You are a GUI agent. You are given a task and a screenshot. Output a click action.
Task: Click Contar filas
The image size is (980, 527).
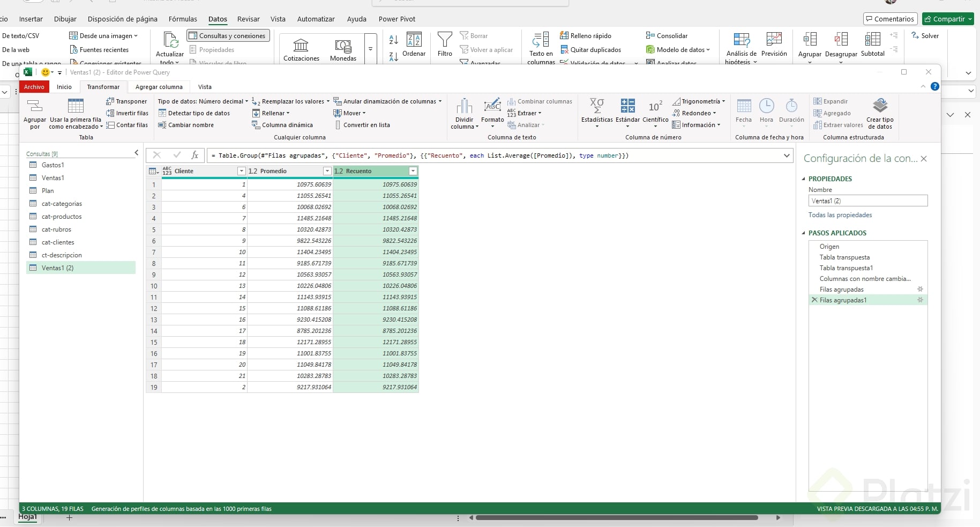pyautogui.click(x=126, y=125)
